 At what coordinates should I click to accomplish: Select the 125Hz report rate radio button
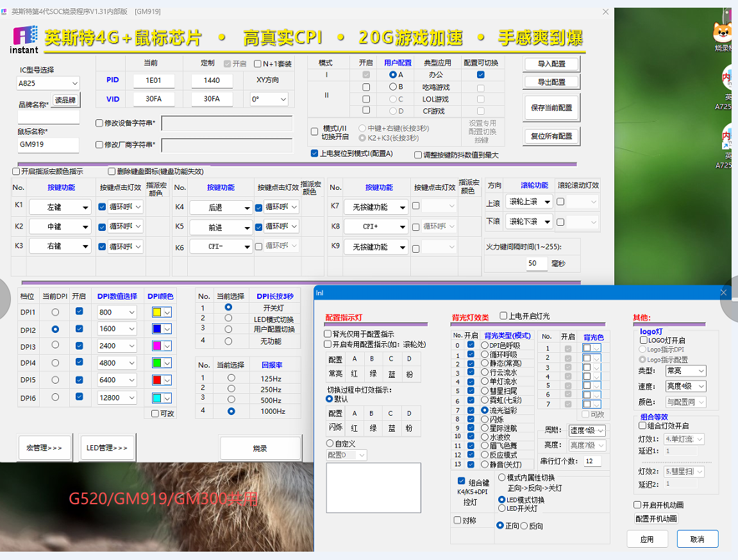click(x=231, y=378)
